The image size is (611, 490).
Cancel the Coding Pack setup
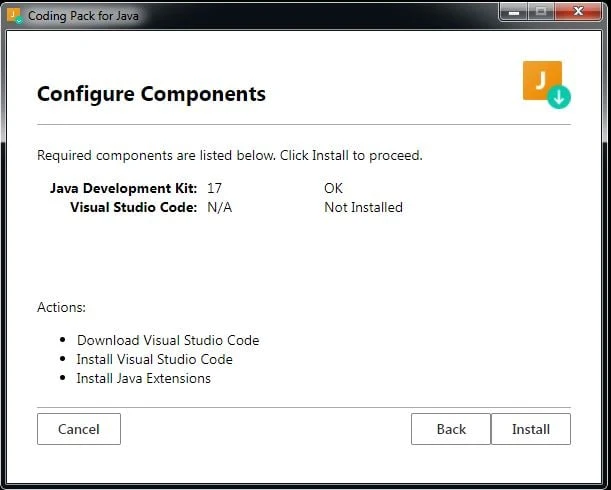click(79, 429)
